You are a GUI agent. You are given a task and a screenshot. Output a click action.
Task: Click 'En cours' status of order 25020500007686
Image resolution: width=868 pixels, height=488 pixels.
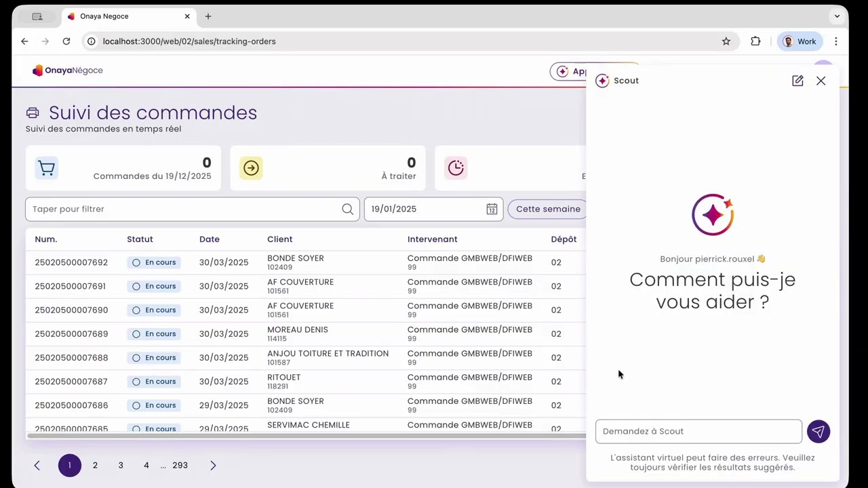pos(154,405)
